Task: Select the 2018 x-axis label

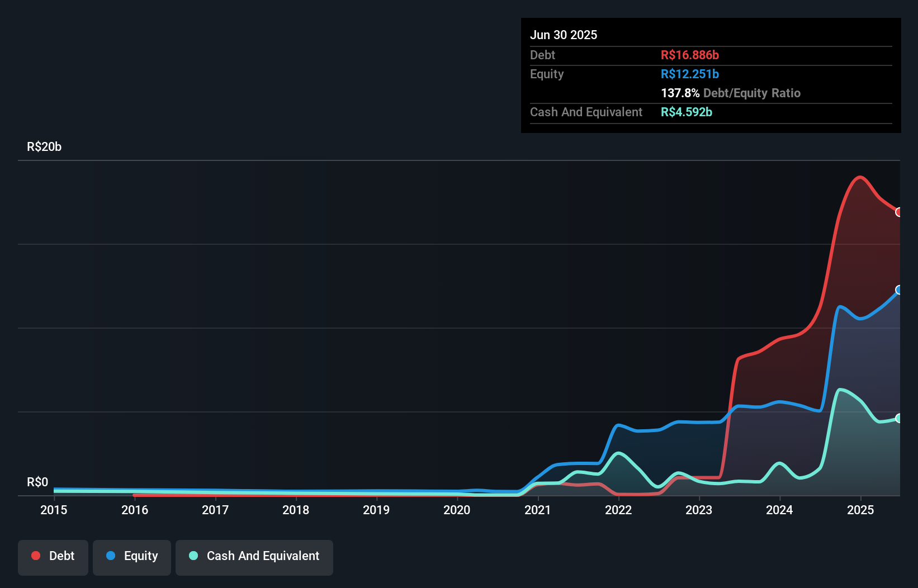Action: (x=296, y=510)
